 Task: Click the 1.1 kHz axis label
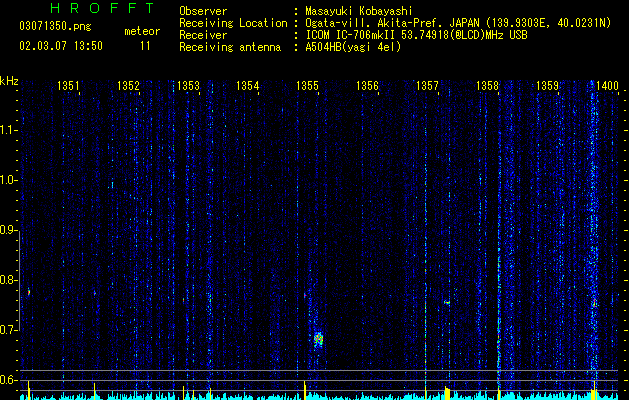8,130
